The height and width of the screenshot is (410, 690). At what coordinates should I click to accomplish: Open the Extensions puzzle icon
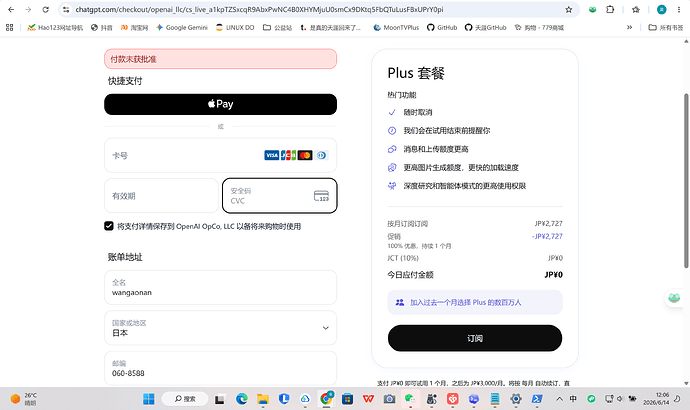pyautogui.click(x=610, y=9)
